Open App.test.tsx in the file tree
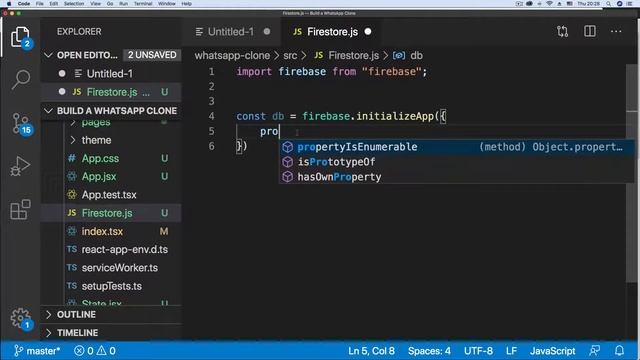 point(111,195)
